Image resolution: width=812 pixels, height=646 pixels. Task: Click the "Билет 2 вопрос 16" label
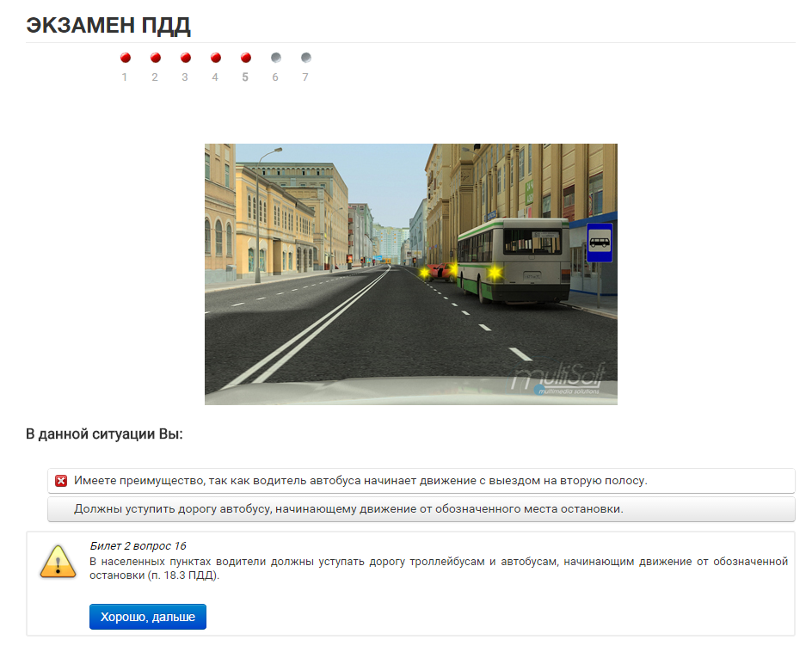click(x=138, y=546)
